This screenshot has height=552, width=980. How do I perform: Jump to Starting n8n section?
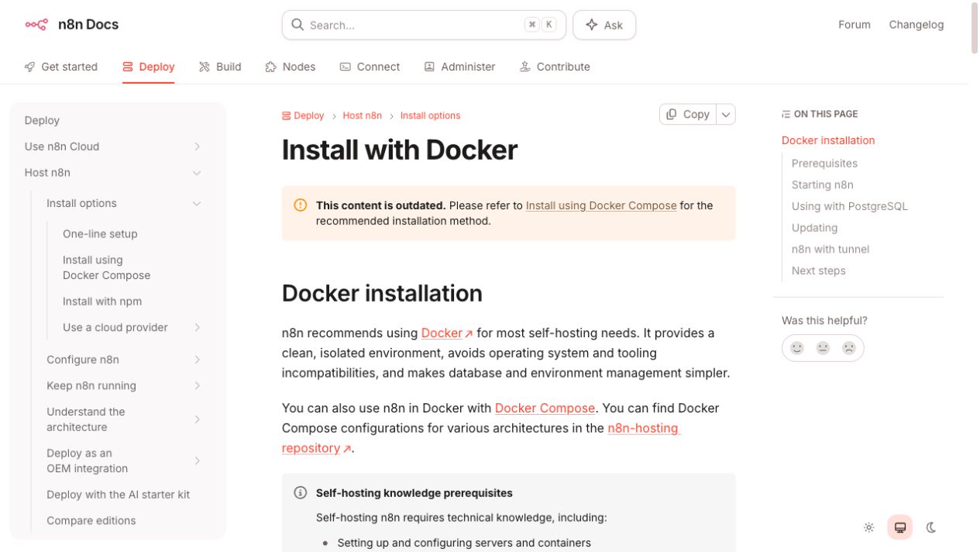tap(823, 185)
